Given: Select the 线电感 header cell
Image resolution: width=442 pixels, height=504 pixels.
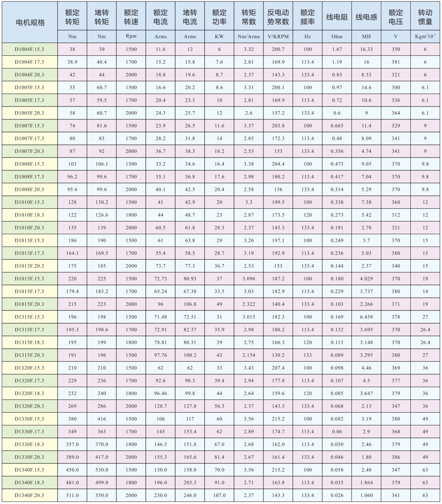Looking at the screenshot, I should [366, 17].
